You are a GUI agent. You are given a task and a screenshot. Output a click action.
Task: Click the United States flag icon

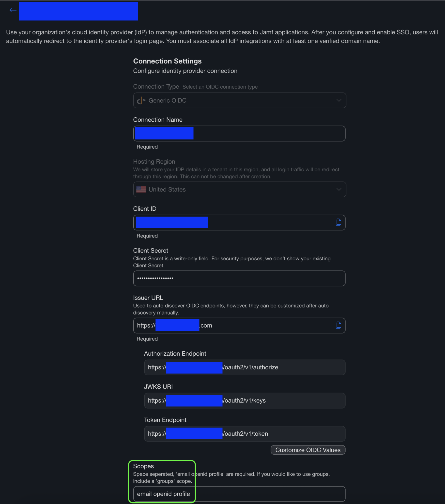[x=141, y=189]
